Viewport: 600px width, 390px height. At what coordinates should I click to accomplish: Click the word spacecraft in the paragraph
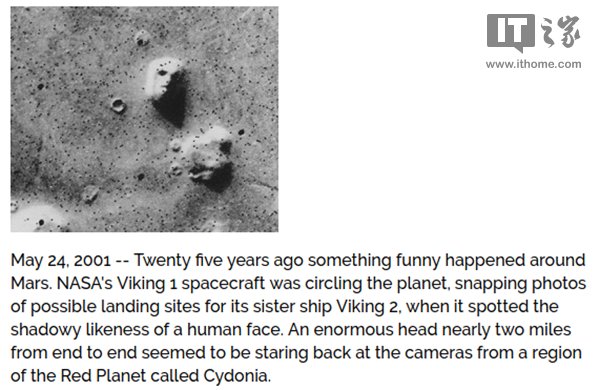tap(223, 284)
